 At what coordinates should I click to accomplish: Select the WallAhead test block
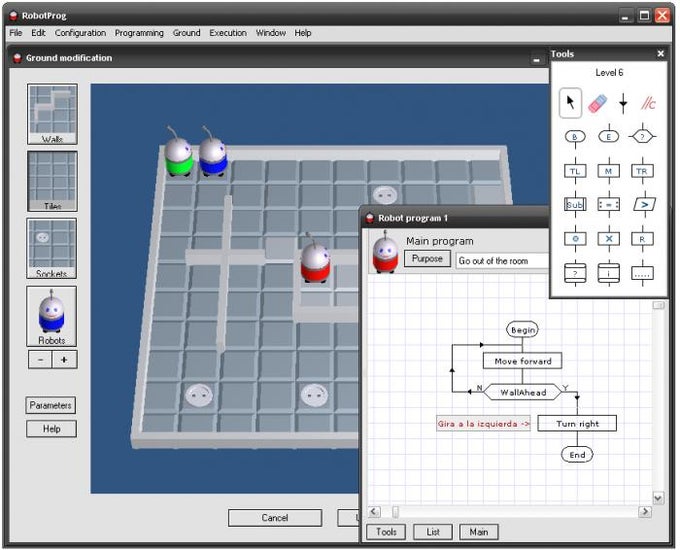point(523,393)
